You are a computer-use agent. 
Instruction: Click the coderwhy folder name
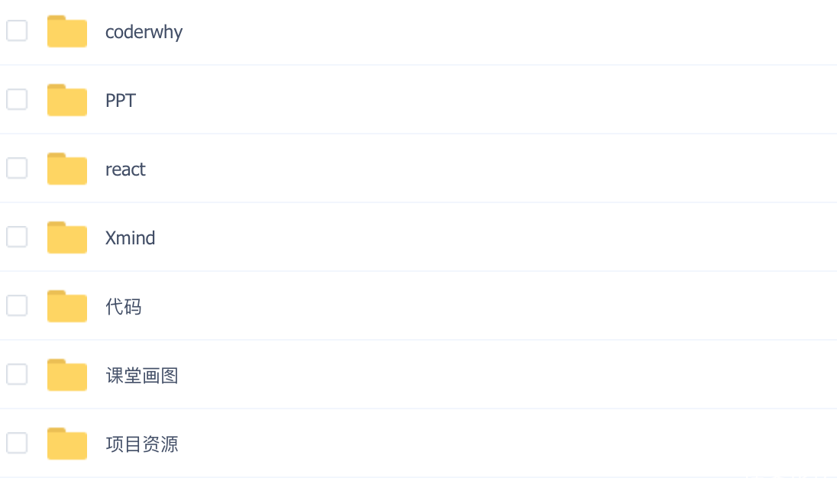click(144, 32)
